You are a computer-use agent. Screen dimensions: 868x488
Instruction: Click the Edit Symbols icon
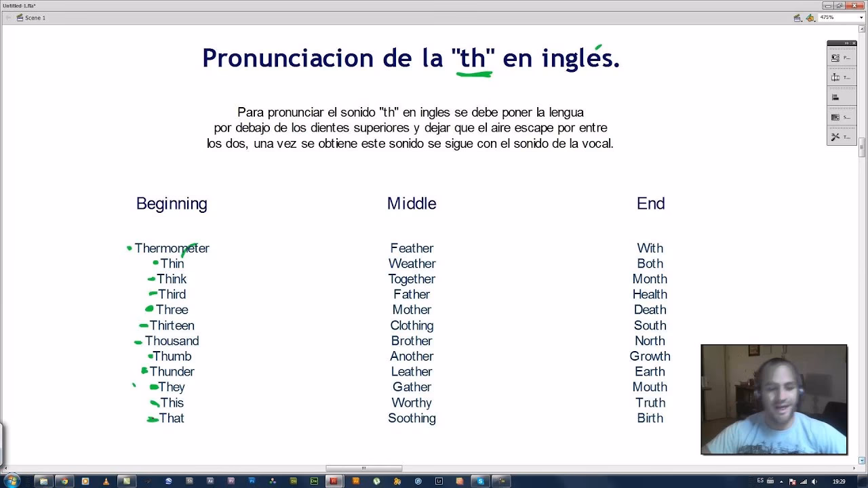pos(810,18)
